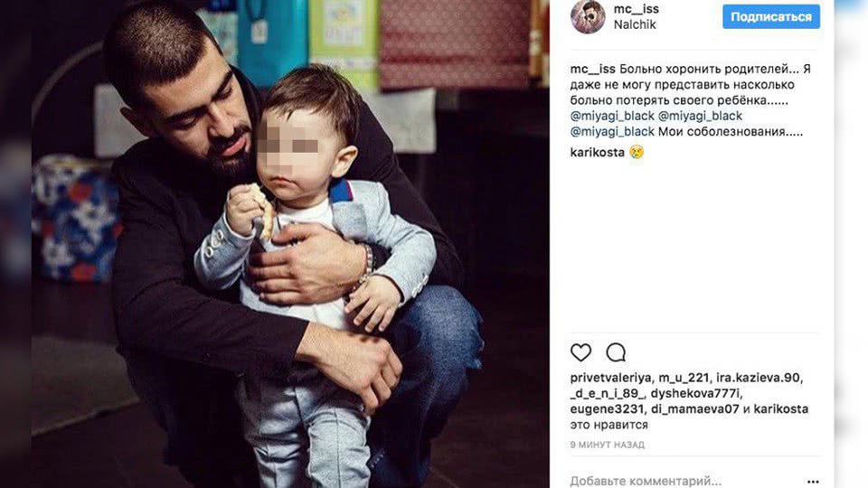Click the 9 минут назад timestamp
This screenshot has height=488, width=868.
(608, 445)
